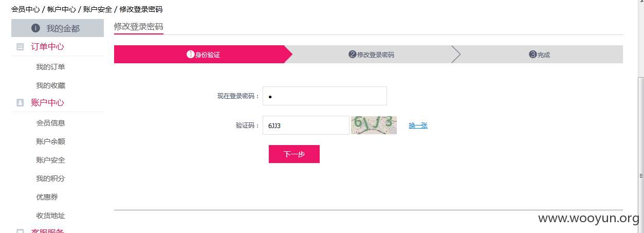This screenshot has height=233, width=644.
Task: Select 账户余额 sidebar item
Action: [x=50, y=141]
